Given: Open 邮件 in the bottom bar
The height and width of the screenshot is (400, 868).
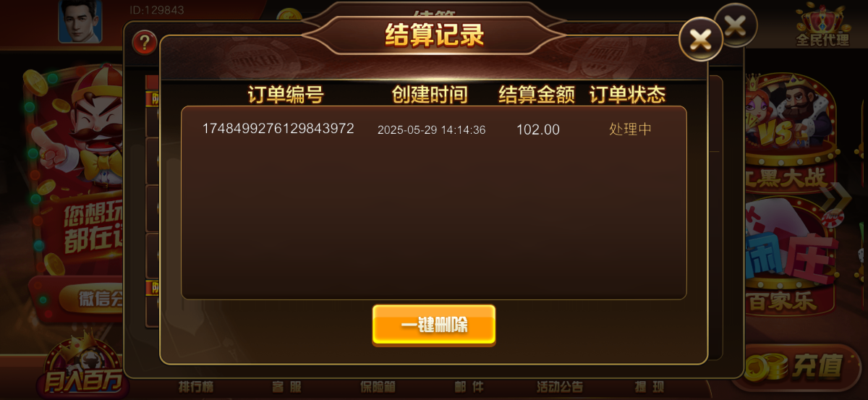Looking at the screenshot, I should click(469, 387).
